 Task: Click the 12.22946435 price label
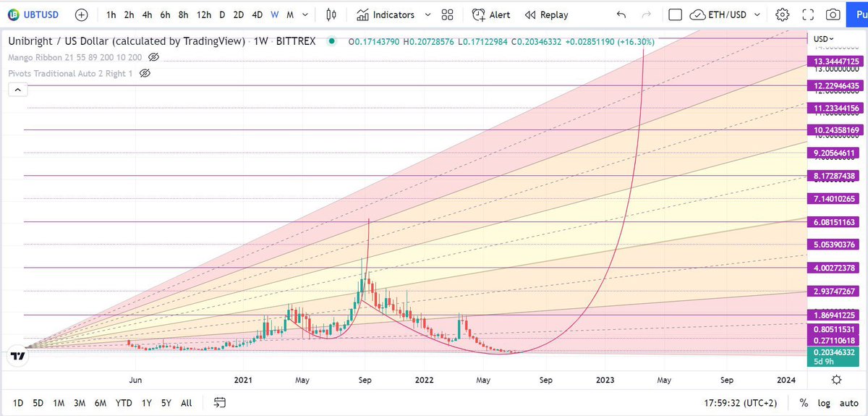[835, 86]
